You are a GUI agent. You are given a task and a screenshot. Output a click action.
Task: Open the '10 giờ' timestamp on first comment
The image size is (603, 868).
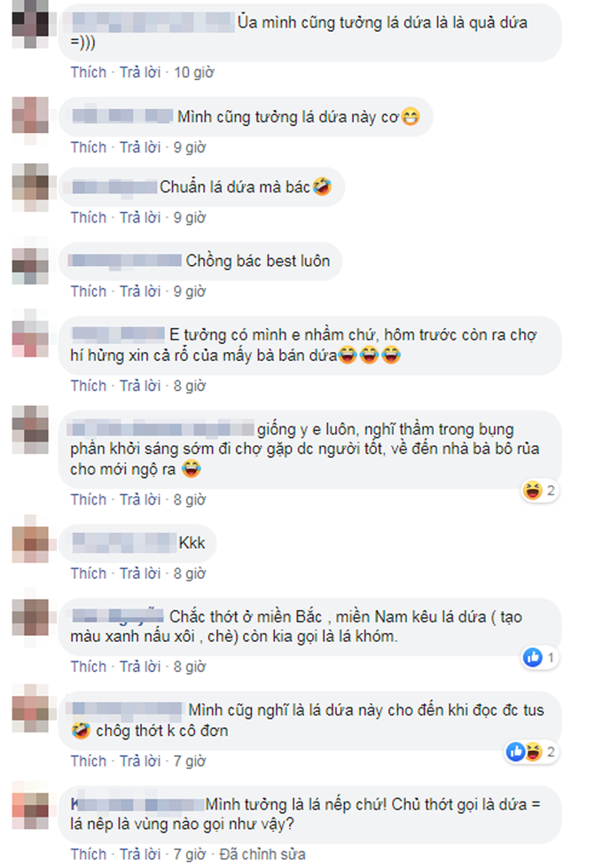pyautogui.click(x=194, y=73)
